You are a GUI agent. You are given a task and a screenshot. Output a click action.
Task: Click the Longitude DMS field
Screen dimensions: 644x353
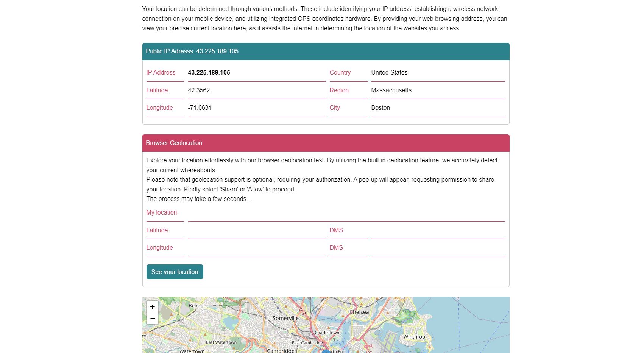click(x=438, y=248)
